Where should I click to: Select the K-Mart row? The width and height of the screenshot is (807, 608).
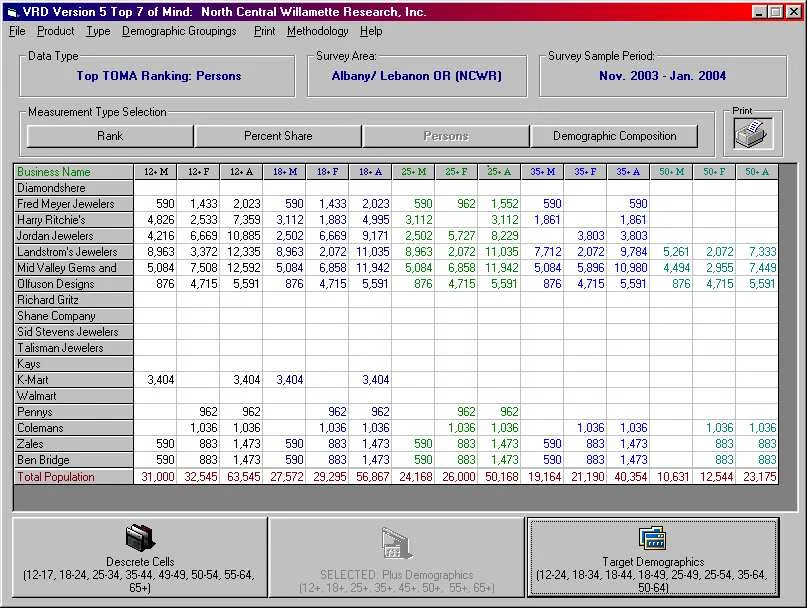point(74,380)
